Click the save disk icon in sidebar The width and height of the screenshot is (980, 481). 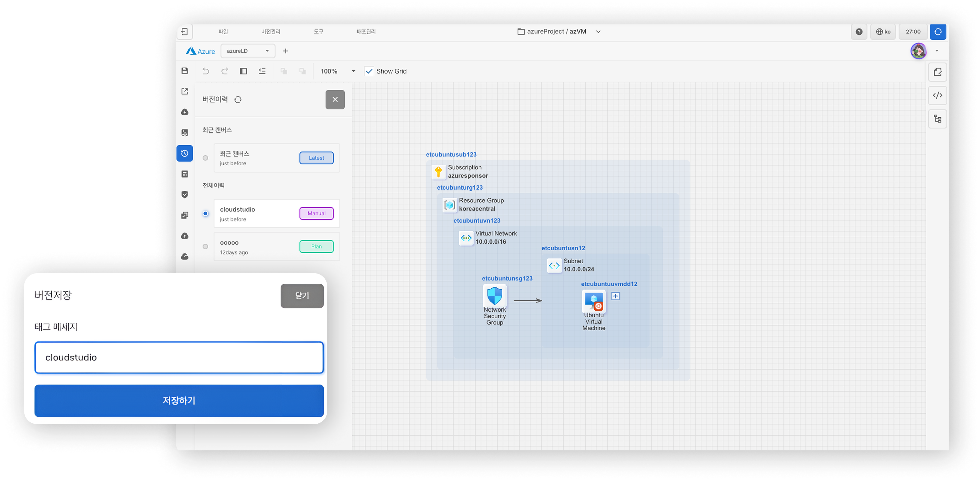pos(185,71)
